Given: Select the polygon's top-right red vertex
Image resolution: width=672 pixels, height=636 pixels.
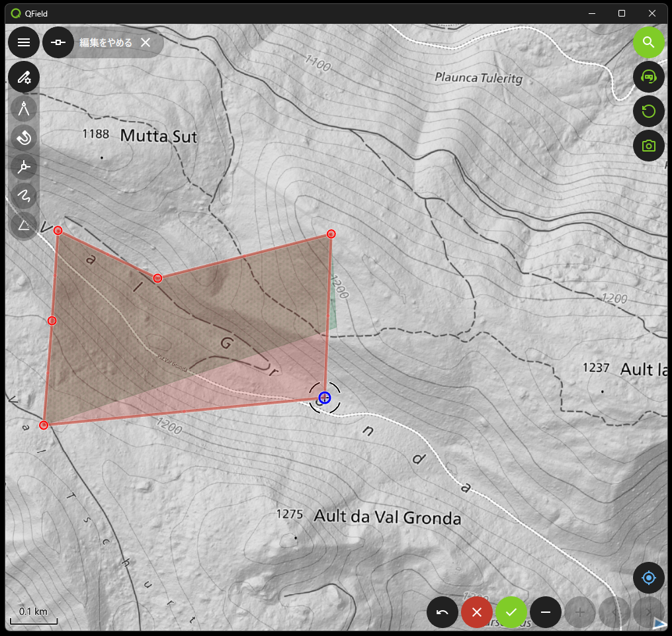Looking at the screenshot, I should [331, 234].
